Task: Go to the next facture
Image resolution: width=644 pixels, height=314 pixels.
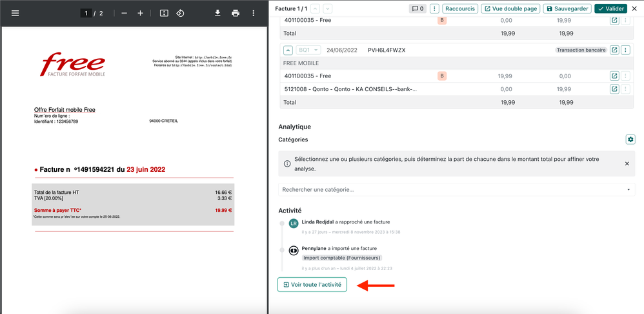Action: point(328,8)
